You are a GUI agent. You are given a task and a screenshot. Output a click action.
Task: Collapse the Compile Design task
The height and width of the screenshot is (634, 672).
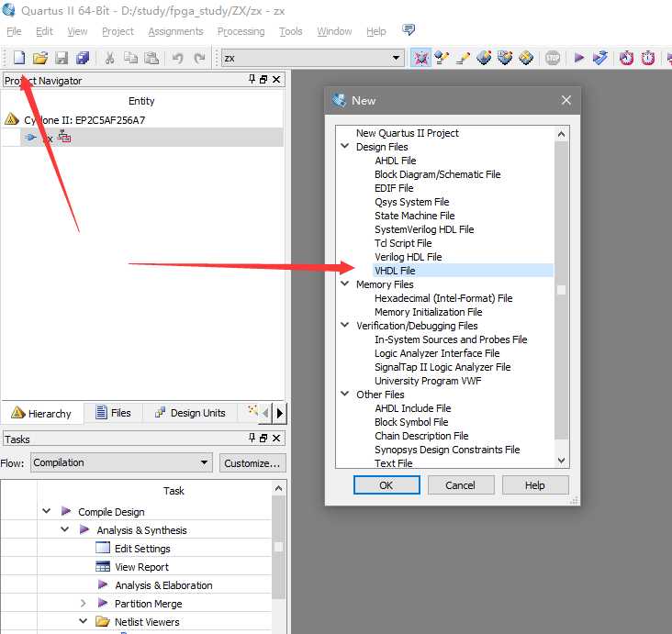[47, 511]
